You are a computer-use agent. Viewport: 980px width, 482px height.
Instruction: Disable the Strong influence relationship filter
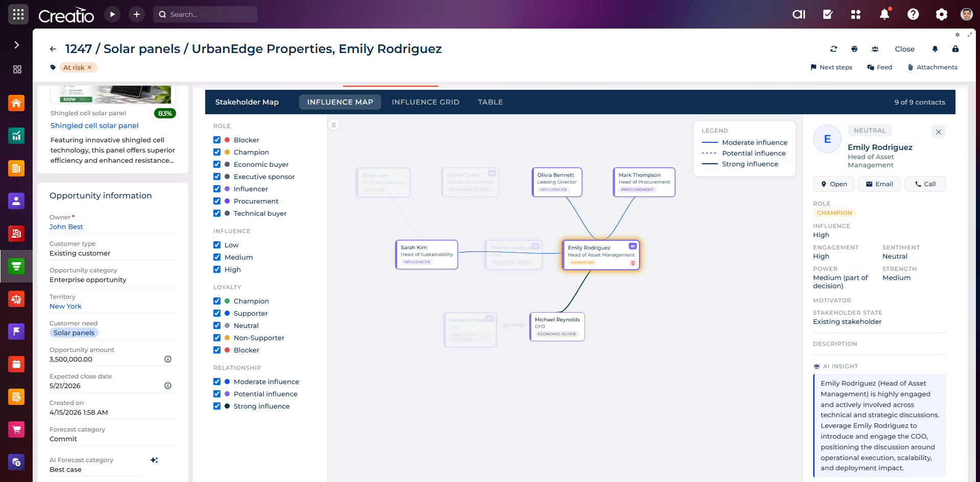click(217, 406)
